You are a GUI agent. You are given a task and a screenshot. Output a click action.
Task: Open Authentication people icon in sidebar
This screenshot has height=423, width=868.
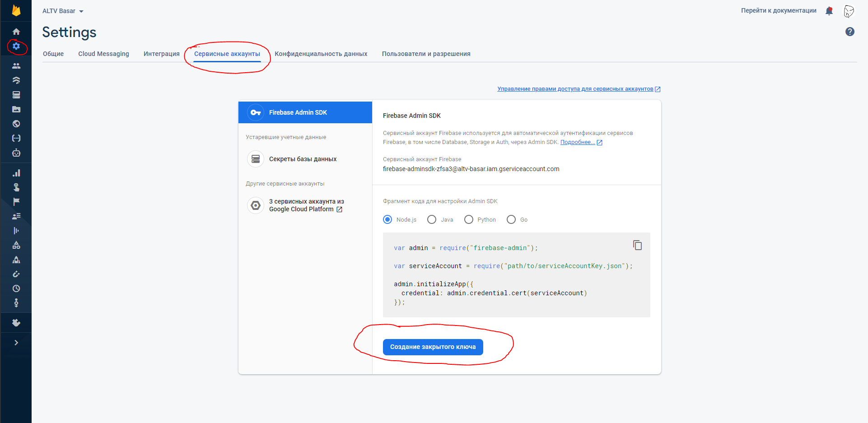16,66
